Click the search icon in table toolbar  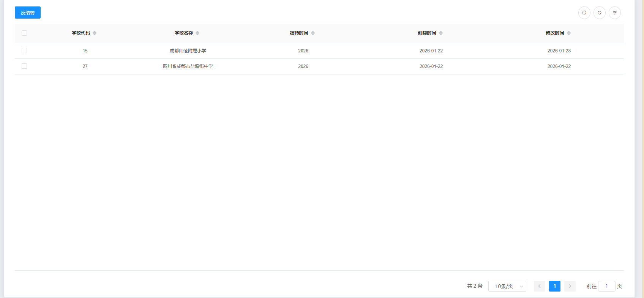(584, 13)
